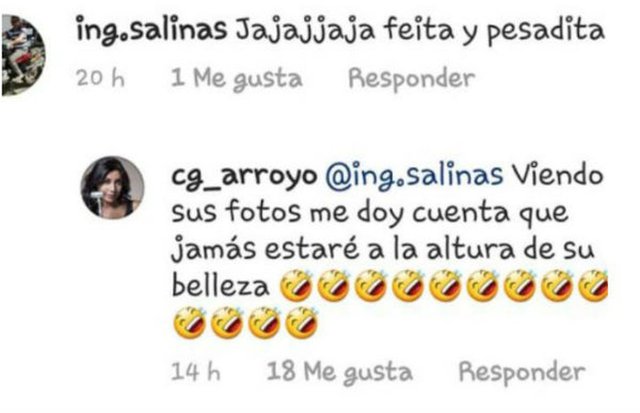Select the word 'Viendo' after the mention
This screenshot has height=413, width=640.
point(558,176)
